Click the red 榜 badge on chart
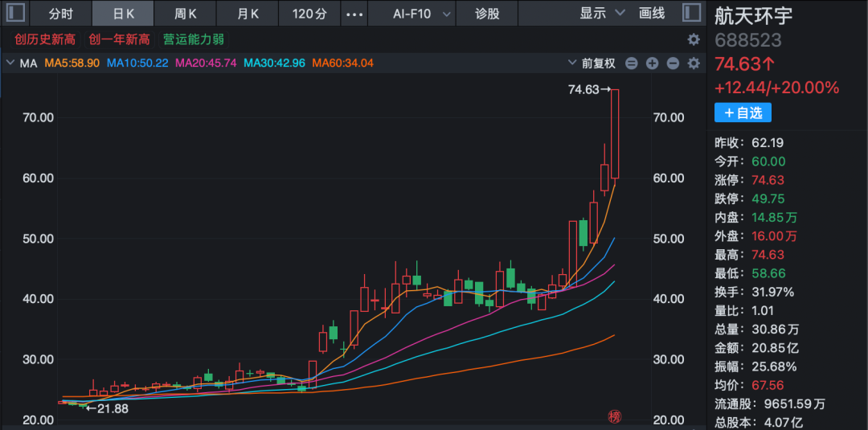This screenshot has width=868, height=430. (615, 416)
